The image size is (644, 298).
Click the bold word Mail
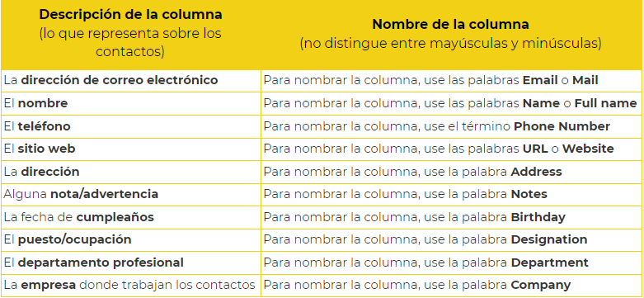(585, 80)
